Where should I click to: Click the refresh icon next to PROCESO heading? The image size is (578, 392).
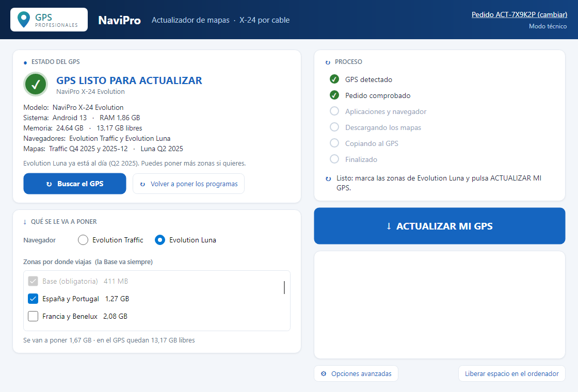(x=328, y=62)
